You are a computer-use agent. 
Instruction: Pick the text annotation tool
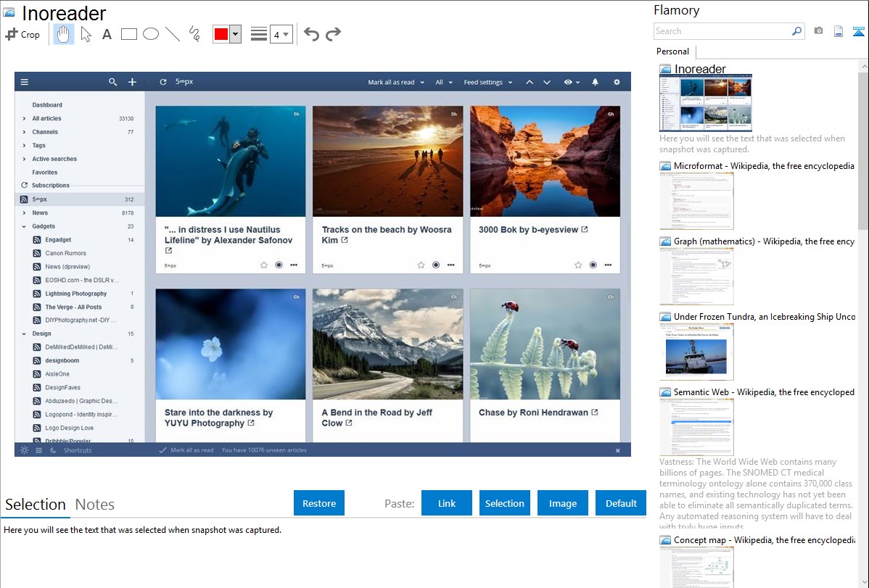[x=107, y=34]
